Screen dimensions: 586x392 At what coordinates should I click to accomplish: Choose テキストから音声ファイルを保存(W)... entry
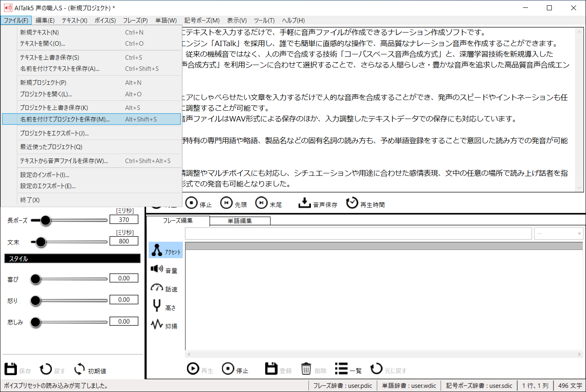click(x=92, y=161)
